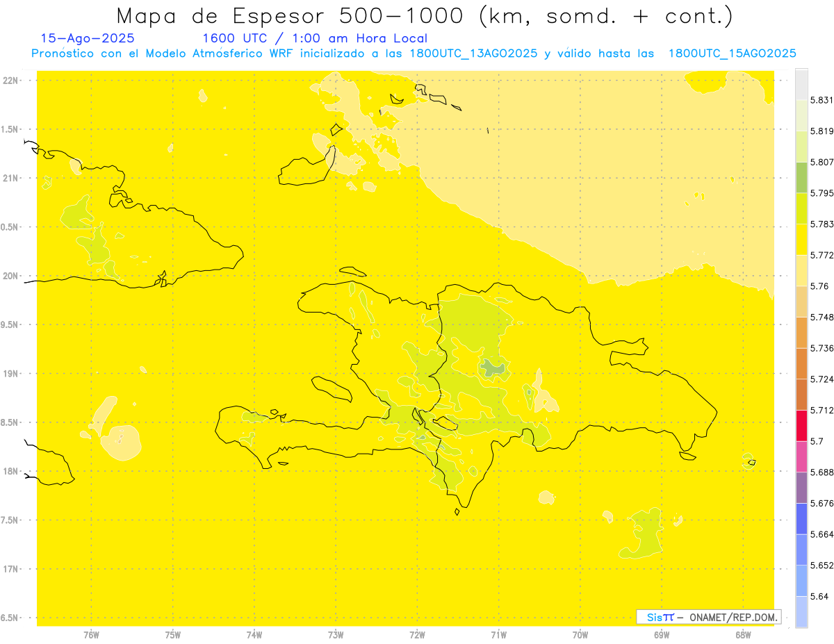Click the purple legend swatch between 5.676 and 5.688

801,488
